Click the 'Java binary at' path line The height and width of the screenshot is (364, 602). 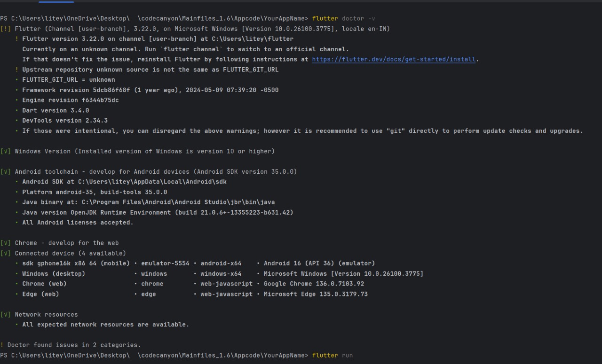pyautogui.click(x=145, y=202)
